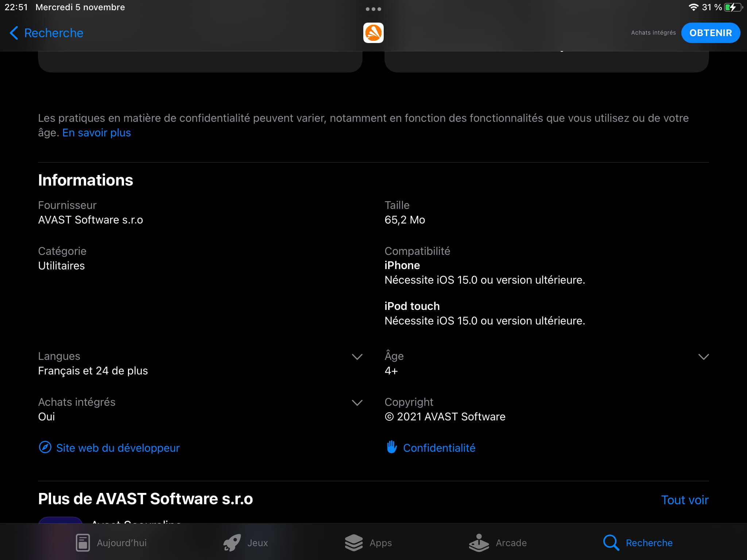The height and width of the screenshot is (560, 747).
Task: Tap the back chevron arrow icon
Action: point(14,33)
